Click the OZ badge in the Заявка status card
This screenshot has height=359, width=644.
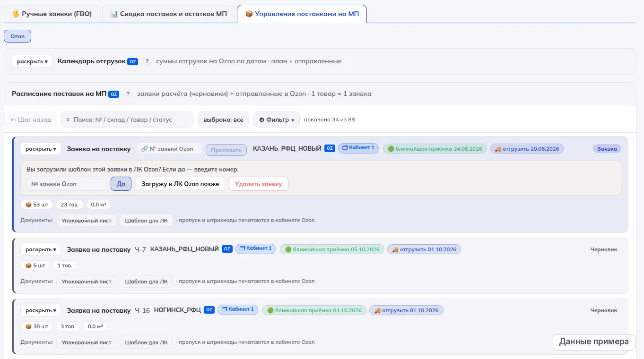[330, 148]
